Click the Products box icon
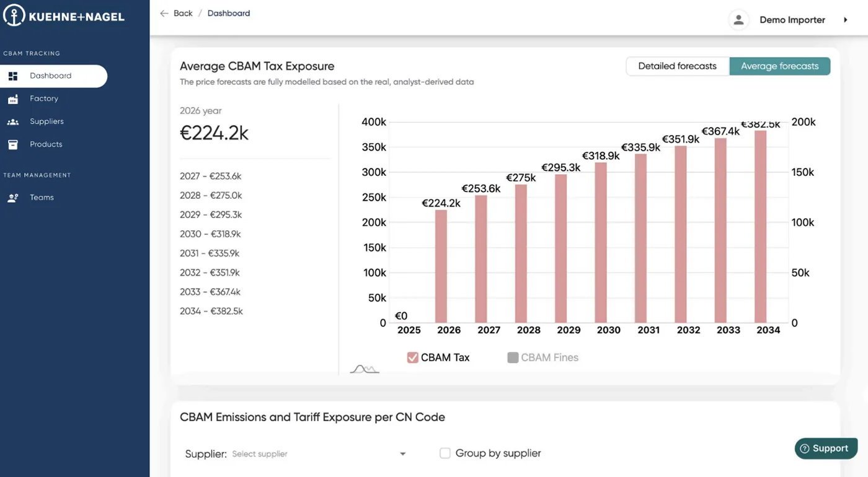The image size is (868, 477). [13, 144]
